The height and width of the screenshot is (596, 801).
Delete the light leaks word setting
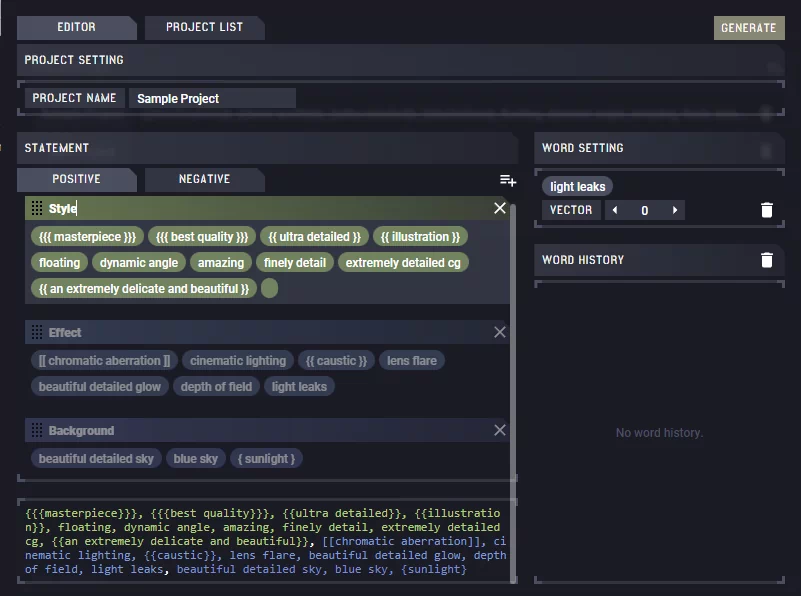(767, 210)
